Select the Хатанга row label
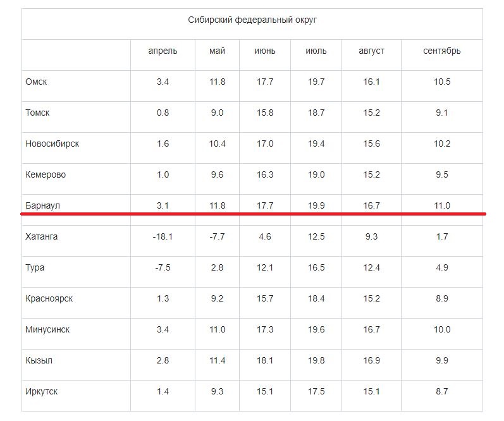504x421 pixels. (x=41, y=236)
